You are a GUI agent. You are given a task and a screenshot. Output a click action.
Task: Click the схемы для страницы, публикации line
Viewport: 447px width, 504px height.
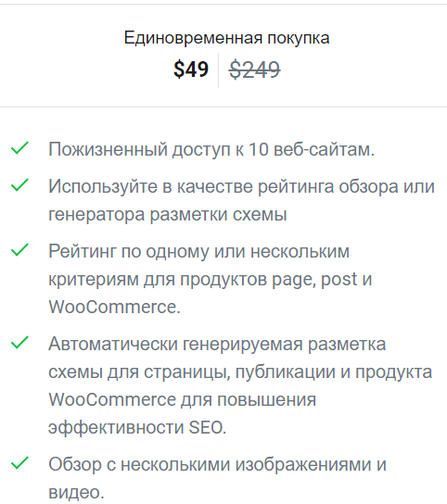coord(240,372)
